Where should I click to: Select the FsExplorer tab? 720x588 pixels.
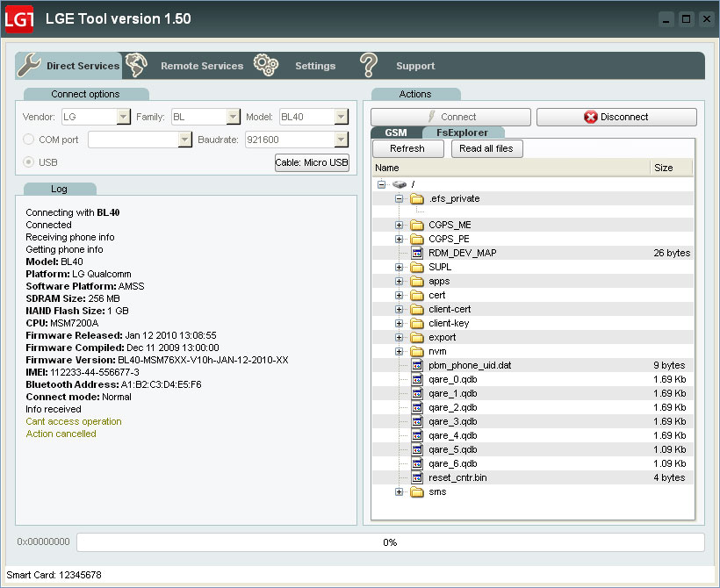coord(463,133)
